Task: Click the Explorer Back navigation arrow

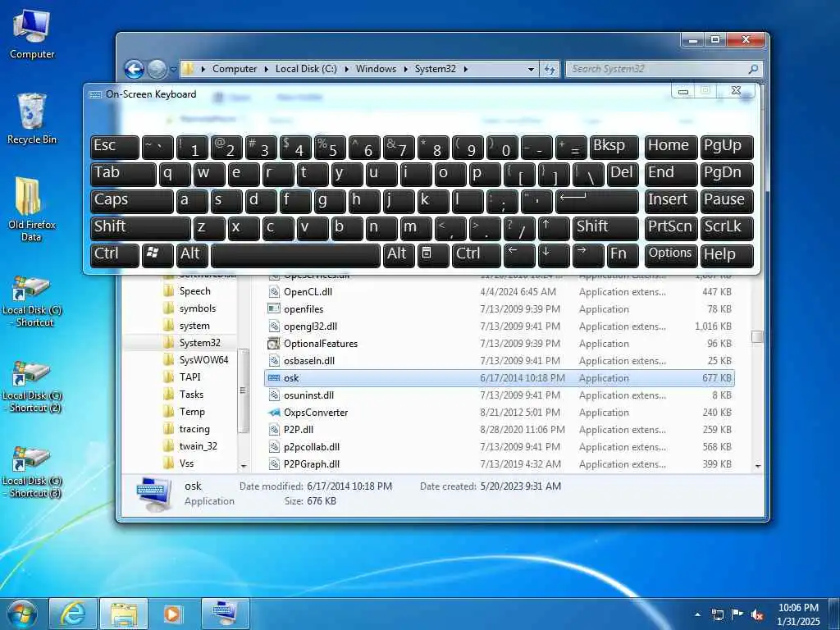Action: pyautogui.click(x=134, y=69)
